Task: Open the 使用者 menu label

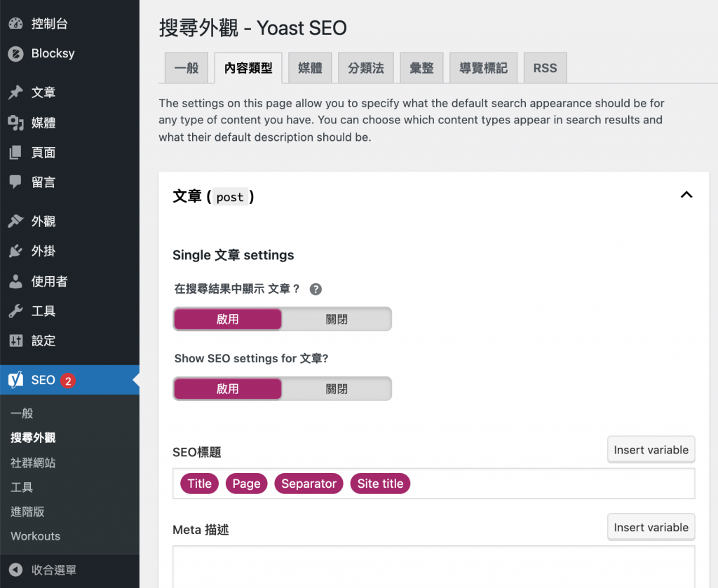Action: coord(50,281)
